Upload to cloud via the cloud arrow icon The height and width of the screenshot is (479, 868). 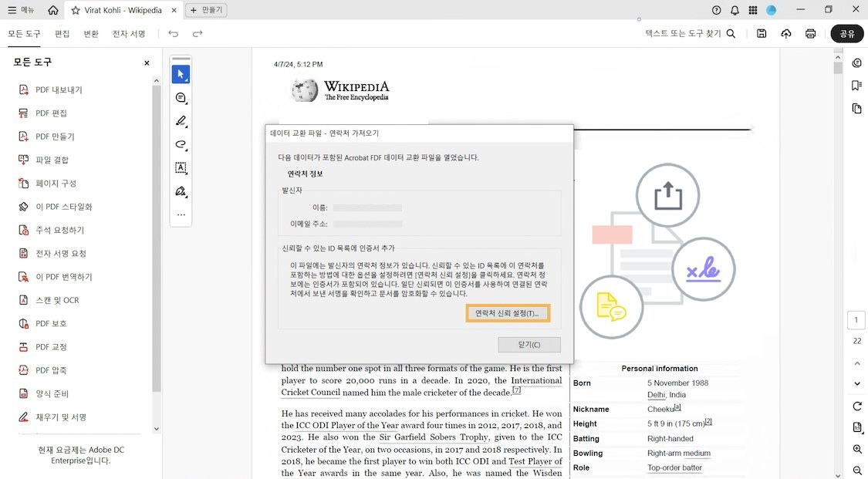[785, 33]
